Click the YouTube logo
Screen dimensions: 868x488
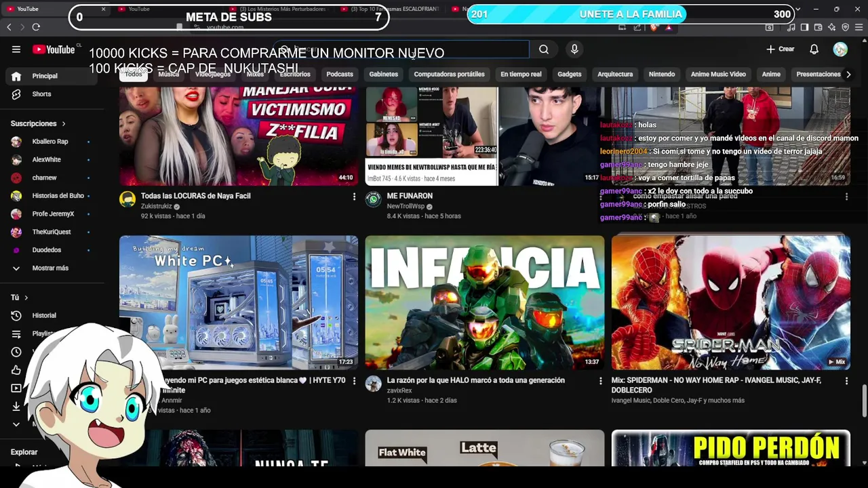[54, 49]
